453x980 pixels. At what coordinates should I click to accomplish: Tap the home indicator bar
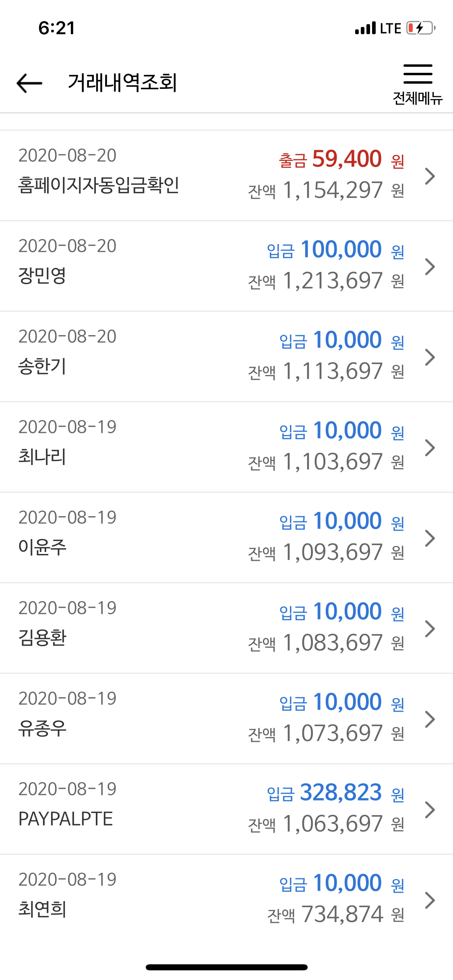[x=227, y=967]
